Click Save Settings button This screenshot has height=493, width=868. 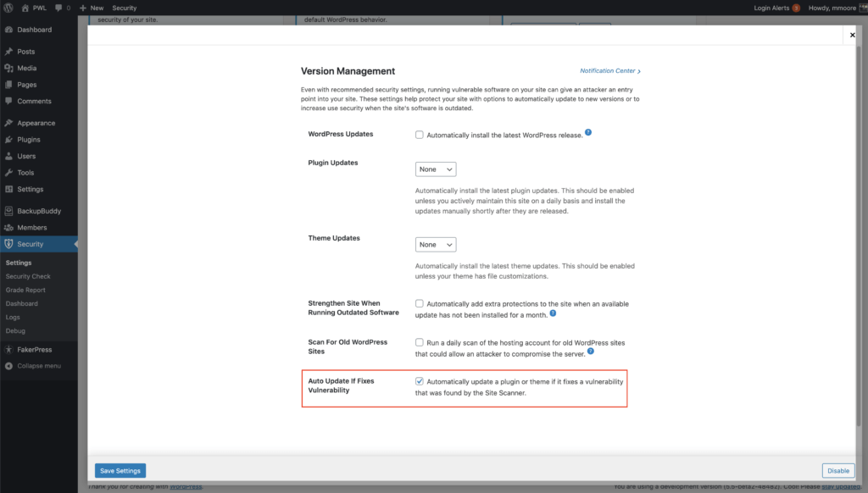click(x=120, y=470)
